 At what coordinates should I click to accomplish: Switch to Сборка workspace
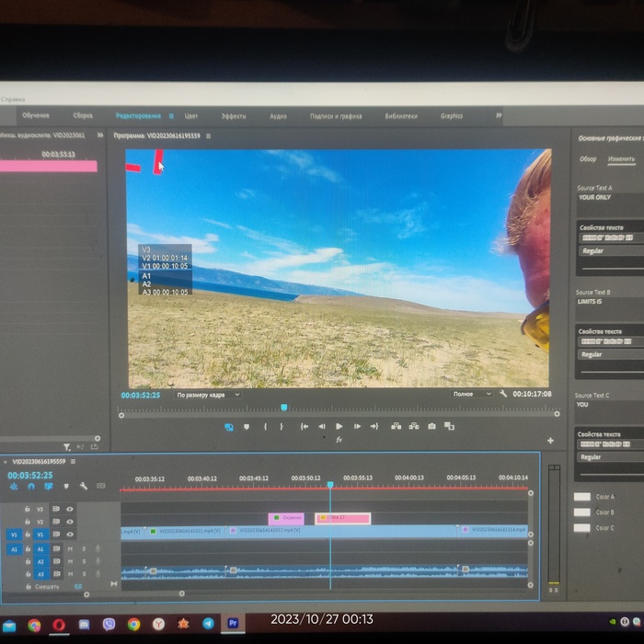coord(83,115)
